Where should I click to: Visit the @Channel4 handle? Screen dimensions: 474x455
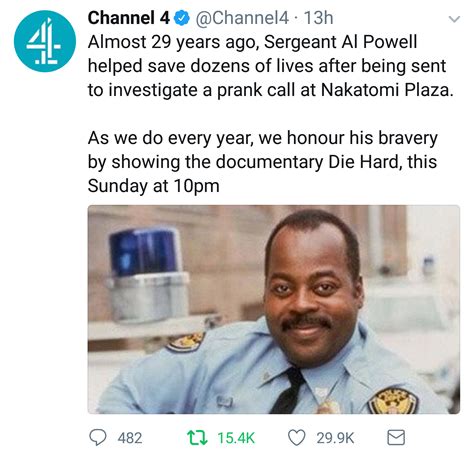242,18
